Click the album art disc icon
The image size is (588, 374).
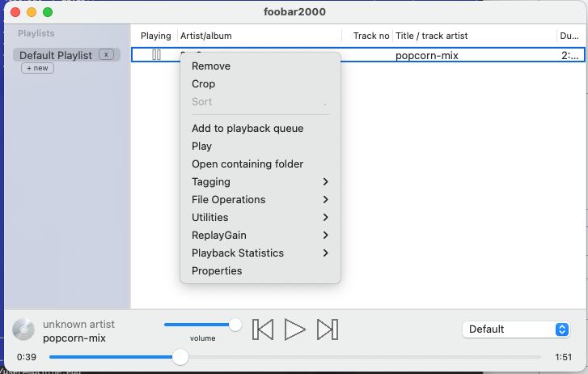pos(23,329)
